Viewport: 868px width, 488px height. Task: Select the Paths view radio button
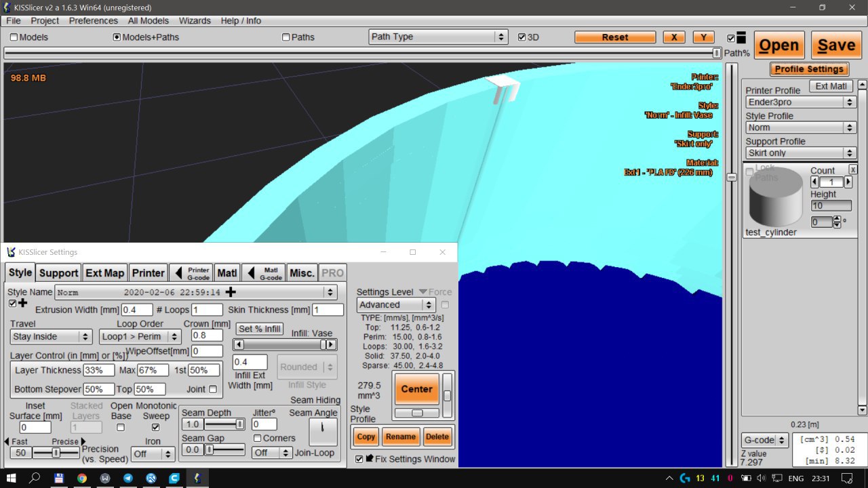[x=285, y=37]
